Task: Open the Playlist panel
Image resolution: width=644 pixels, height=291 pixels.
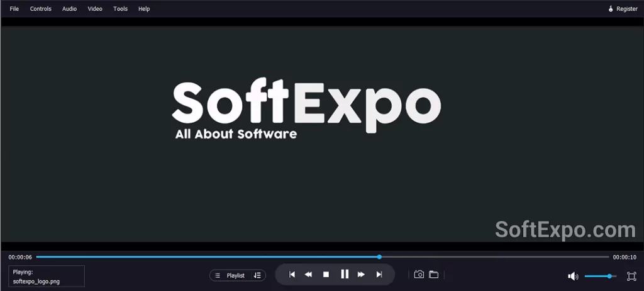Action: tap(230, 275)
